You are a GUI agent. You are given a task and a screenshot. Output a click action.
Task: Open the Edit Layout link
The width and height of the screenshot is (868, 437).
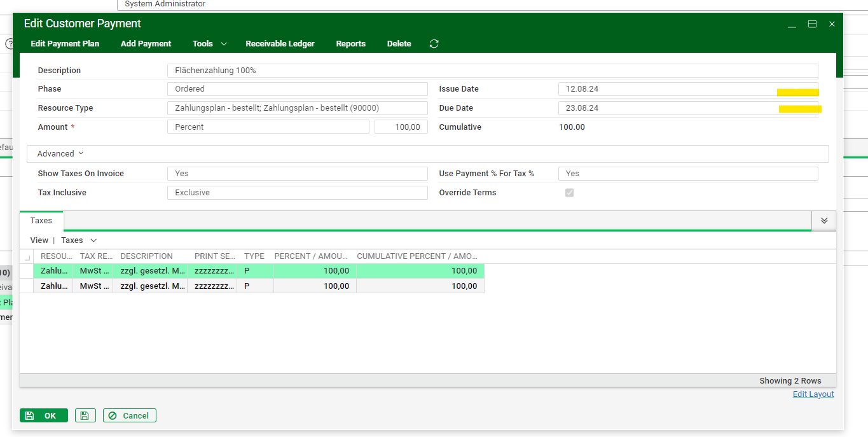pyautogui.click(x=813, y=394)
